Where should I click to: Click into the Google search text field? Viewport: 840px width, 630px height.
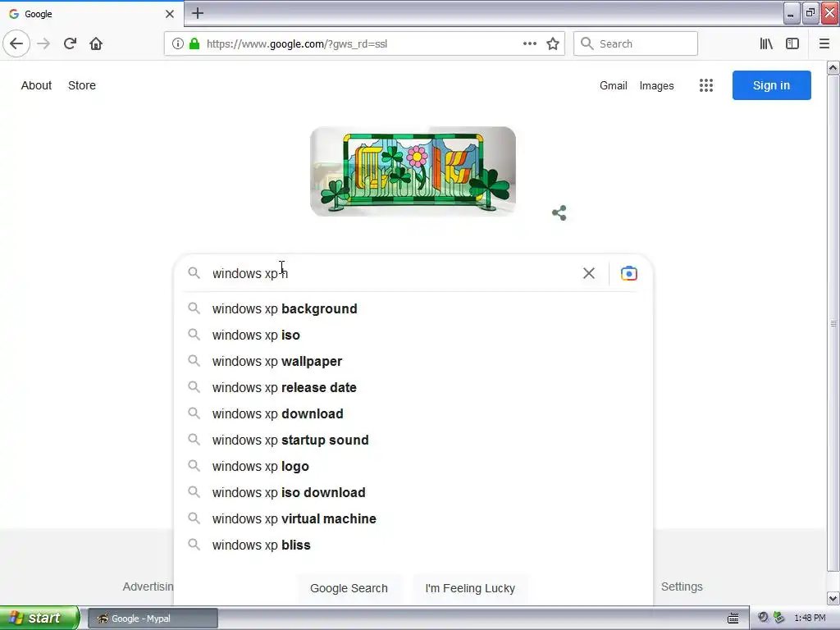(x=394, y=273)
